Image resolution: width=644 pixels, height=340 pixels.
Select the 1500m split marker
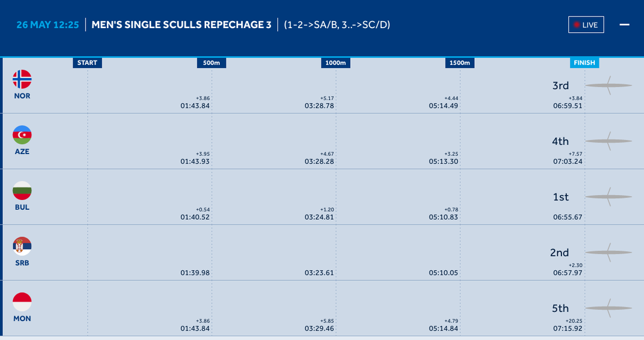pyautogui.click(x=460, y=63)
